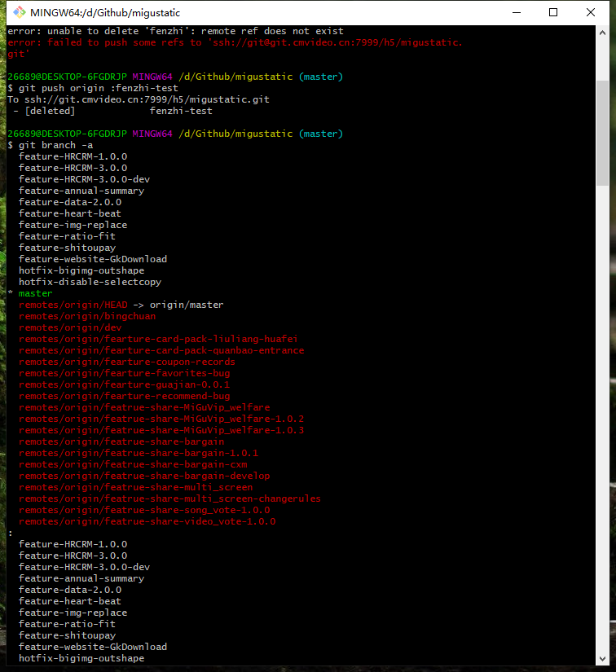Click the Git Bash icon in title bar

point(20,12)
